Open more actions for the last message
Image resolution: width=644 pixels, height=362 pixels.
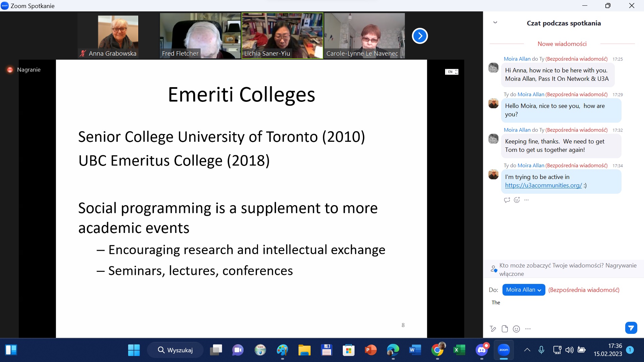click(x=527, y=200)
